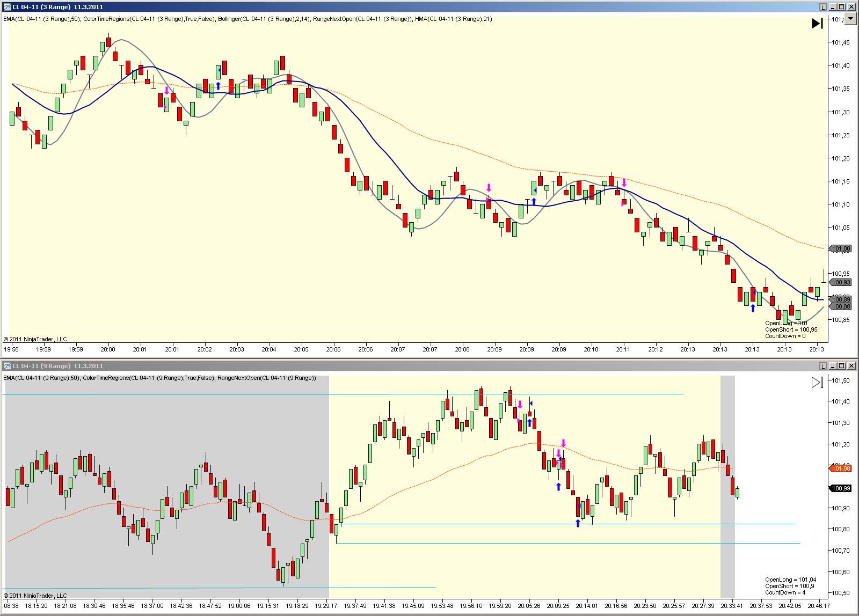Select 'RangeNextOpen(CL 04-11 (9 Range))' indicator label
The height and width of the screenshot is (616, 859).
pos(267,378)
